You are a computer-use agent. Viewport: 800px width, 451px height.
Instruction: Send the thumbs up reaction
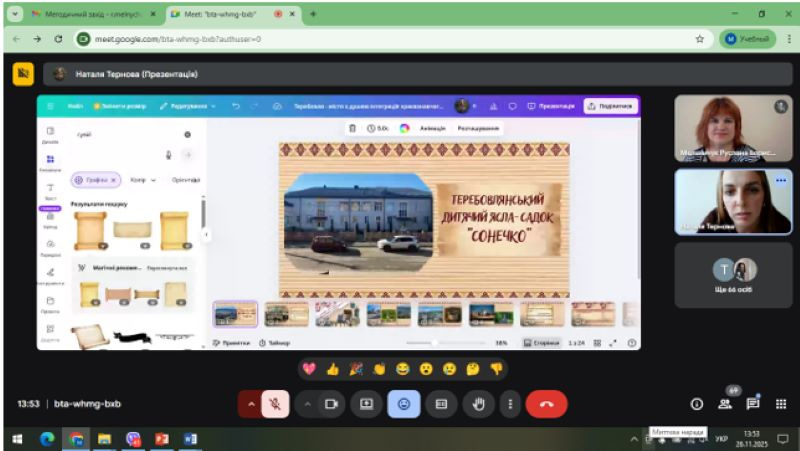click(332, 368)
